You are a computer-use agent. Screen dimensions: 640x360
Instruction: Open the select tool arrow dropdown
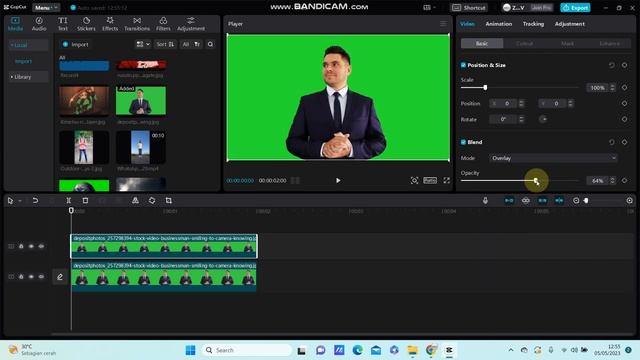click(x=20, y=201)
